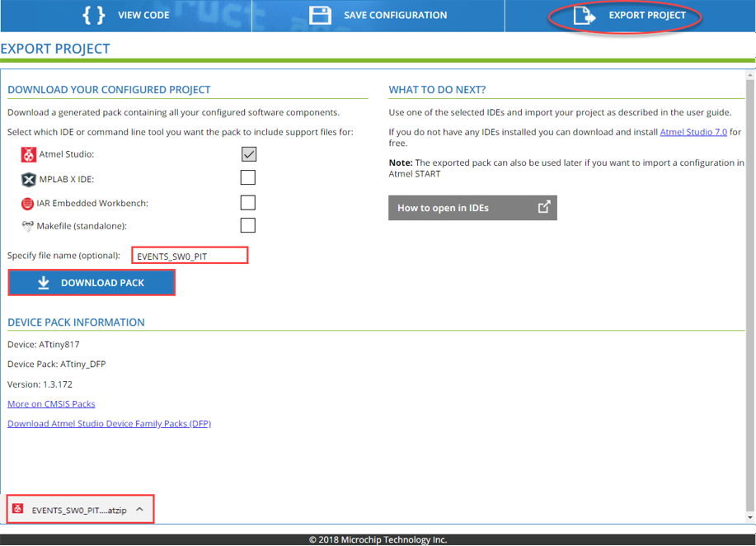The width and height of the screenshot is (756, 546).
Task: Focus the Specify file name input field
Action: point(190,256)
